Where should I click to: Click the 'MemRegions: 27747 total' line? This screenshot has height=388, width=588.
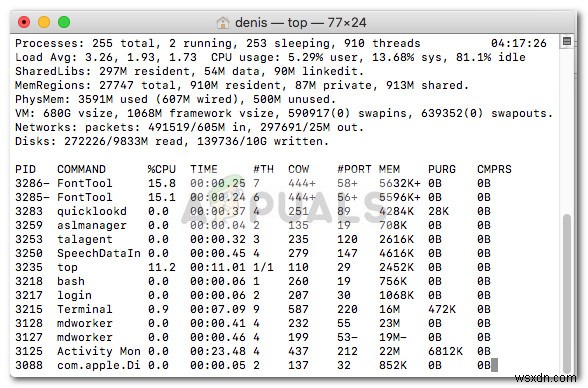(242, 85)
